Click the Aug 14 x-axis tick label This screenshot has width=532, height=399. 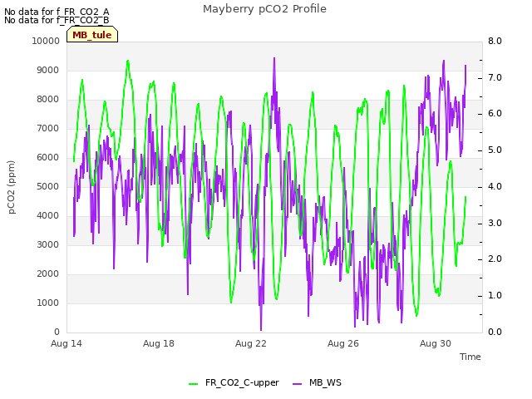coord(66,343)
